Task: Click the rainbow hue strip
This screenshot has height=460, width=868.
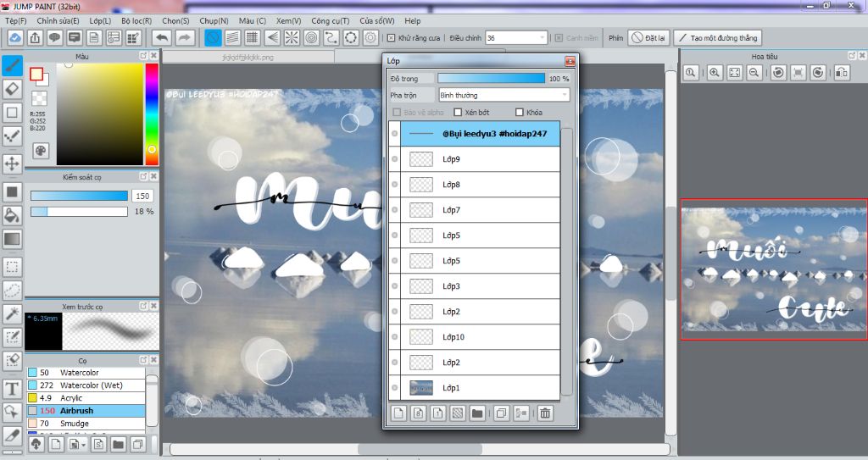Action: (152, 114)
